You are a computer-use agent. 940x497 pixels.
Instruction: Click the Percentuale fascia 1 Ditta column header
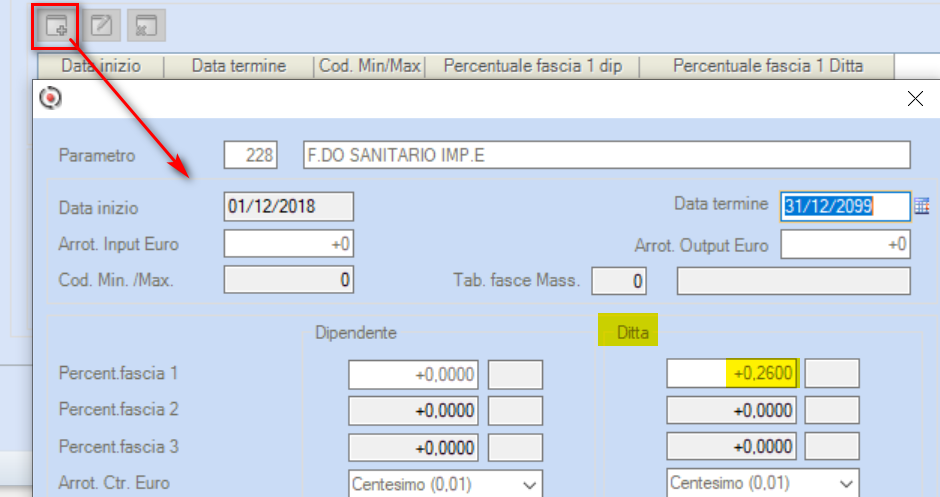pyautogui.click(x=767, y=66)
